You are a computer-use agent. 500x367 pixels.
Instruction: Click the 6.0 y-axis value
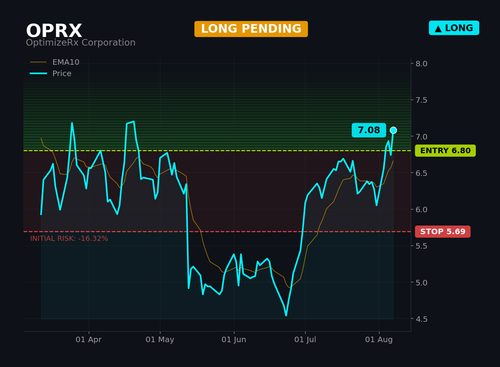point(421,210)
